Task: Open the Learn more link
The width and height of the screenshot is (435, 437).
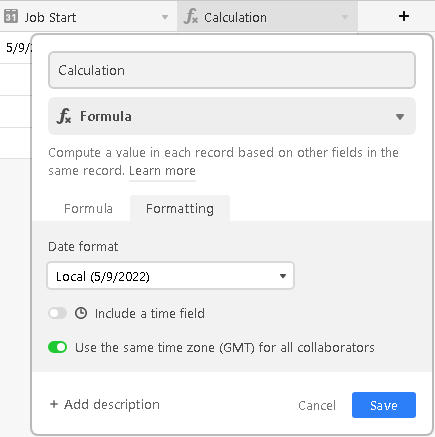Action: click(162, 171)
